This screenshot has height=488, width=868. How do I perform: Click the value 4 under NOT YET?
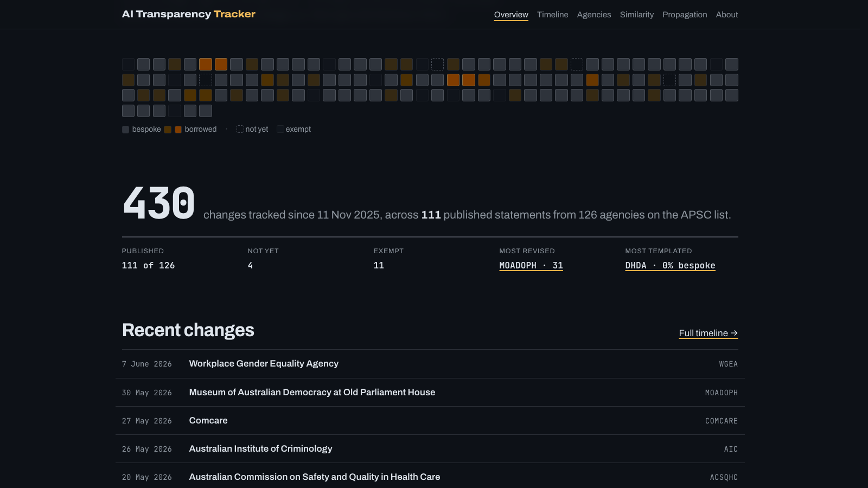[x=250, y=265]
